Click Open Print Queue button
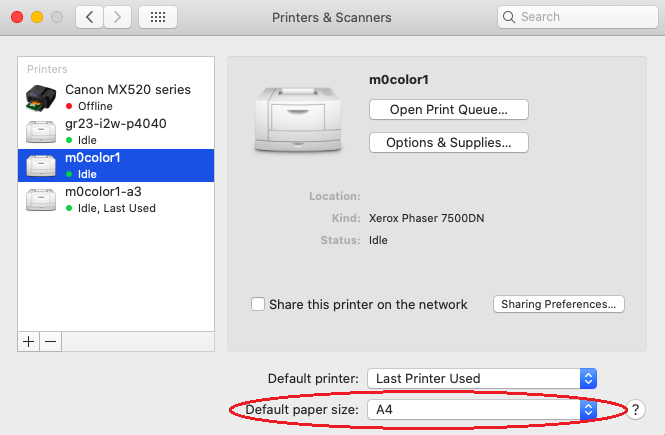The height and width of the screenshot is (435, 665). [x=449, y=109]
